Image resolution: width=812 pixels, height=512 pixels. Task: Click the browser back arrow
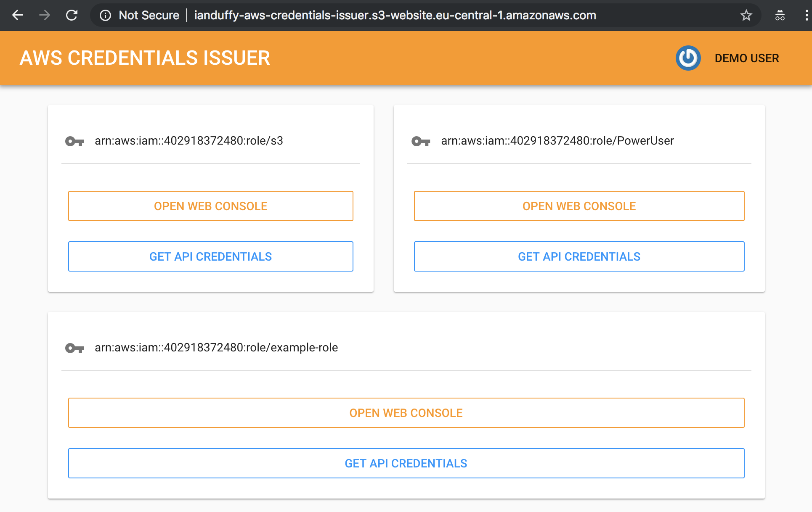[x=18, y=16]
